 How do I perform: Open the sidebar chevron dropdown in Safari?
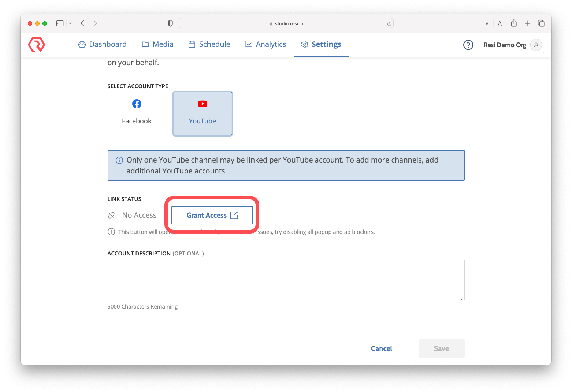point(70,23)
